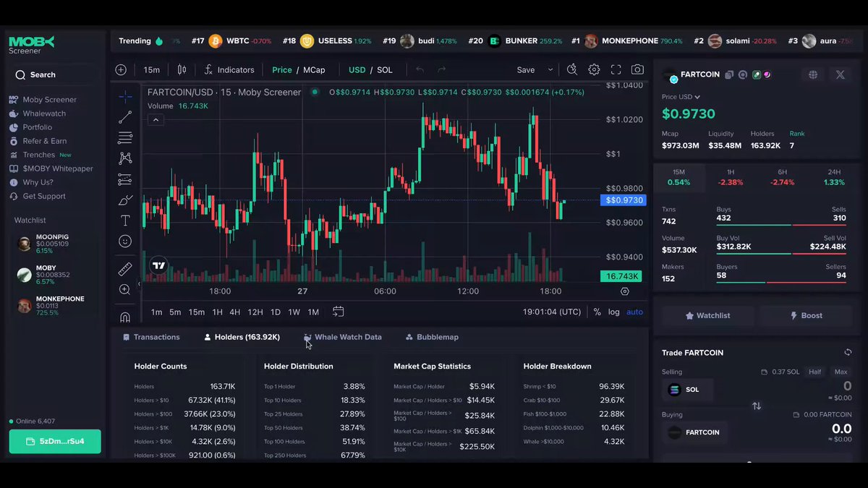Select the forecasting and measurement tool
The height and width of the screenshot is (488, 868).
pos(125,179)
